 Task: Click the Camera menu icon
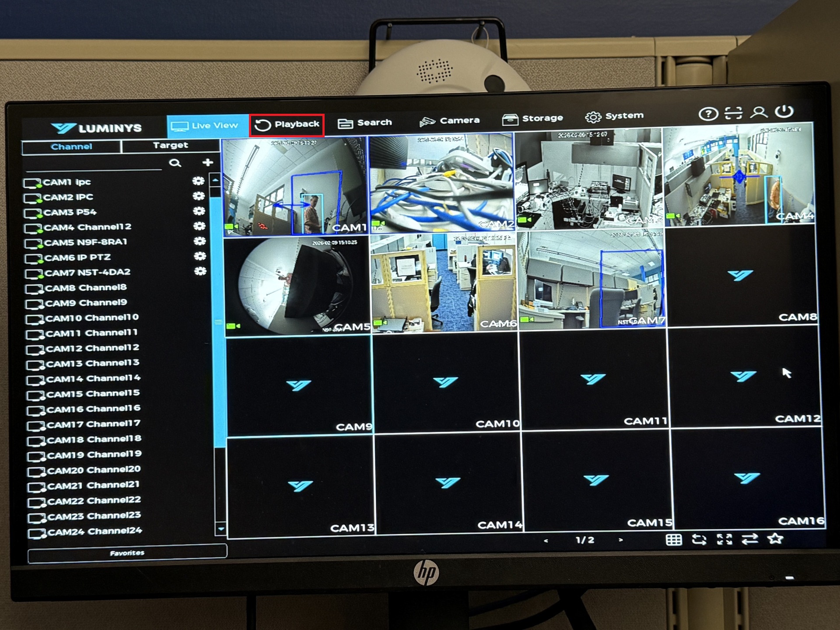click(x=427, y=122)
